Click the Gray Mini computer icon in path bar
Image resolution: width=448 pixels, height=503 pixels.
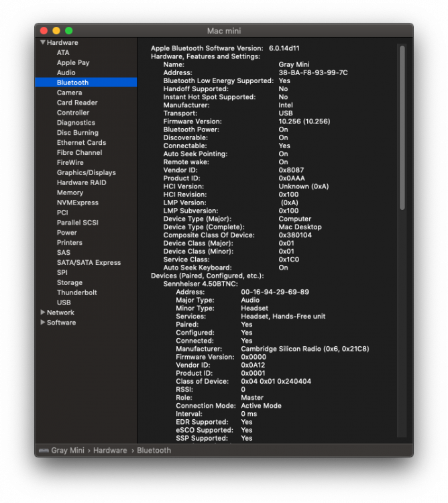[44, 451]
